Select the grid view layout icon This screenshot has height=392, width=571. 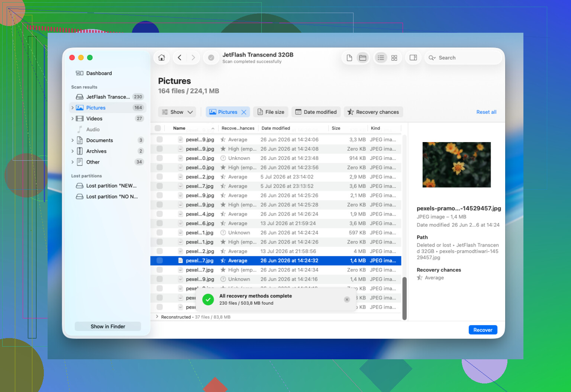pos(394,58)
